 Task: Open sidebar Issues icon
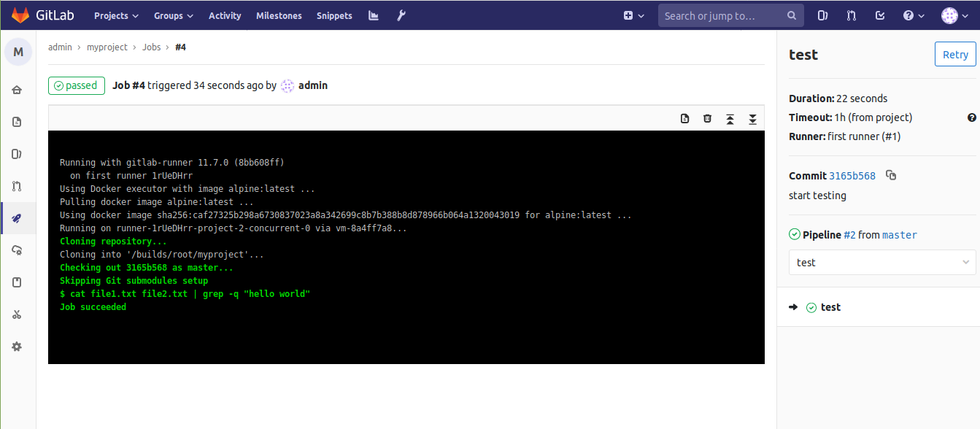click(x=17, y=154)
